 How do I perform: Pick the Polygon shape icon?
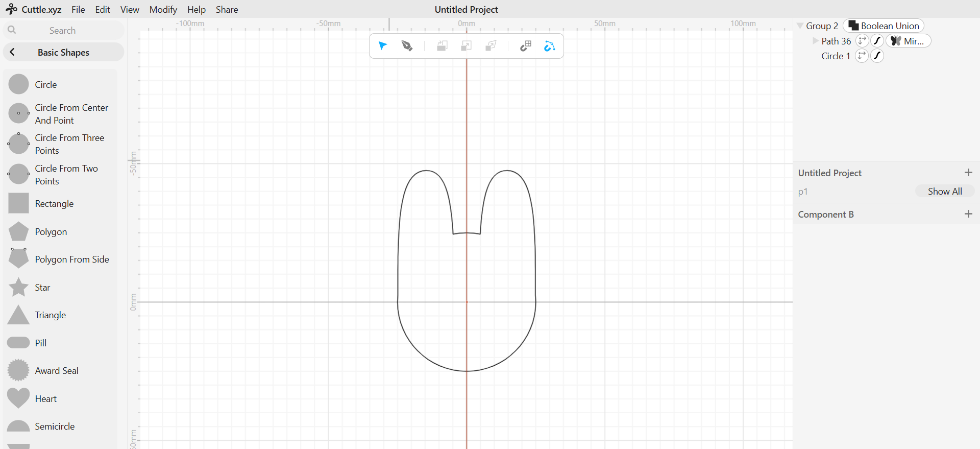point(19,231)
